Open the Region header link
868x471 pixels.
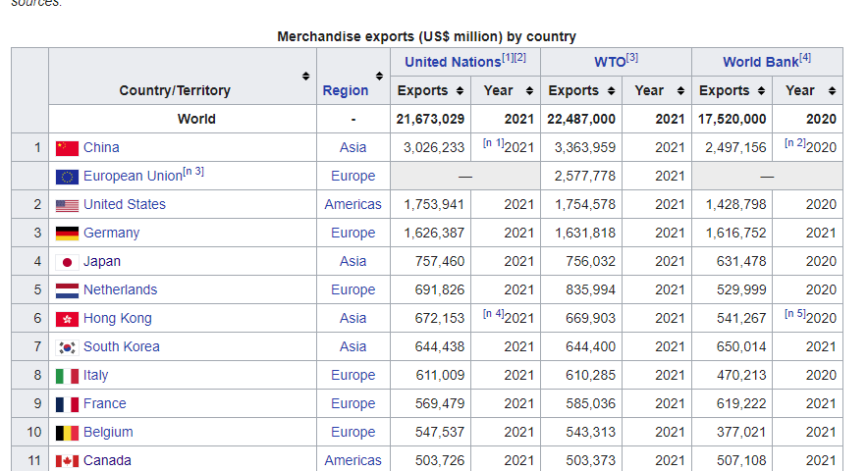tap(346, 91)
